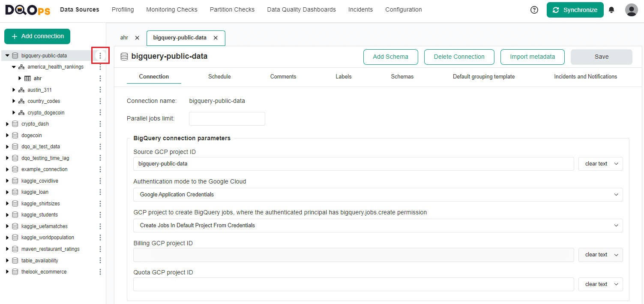
Task: Open Configuration section
Action: tap(404, 9)
